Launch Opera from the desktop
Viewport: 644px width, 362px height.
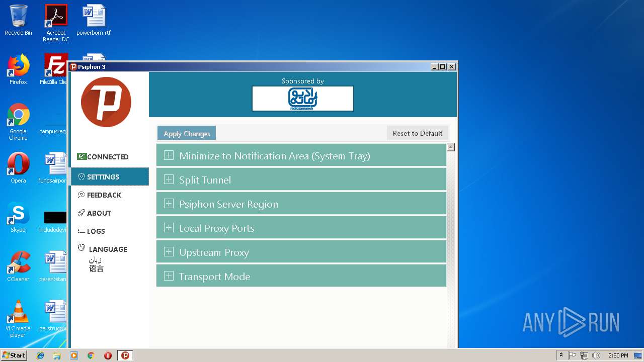[18, 168]
